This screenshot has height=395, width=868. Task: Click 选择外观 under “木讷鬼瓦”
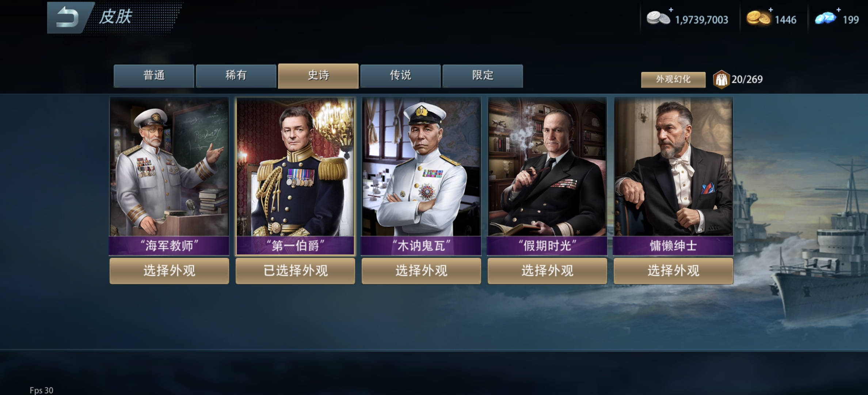[x=421, y=271]
